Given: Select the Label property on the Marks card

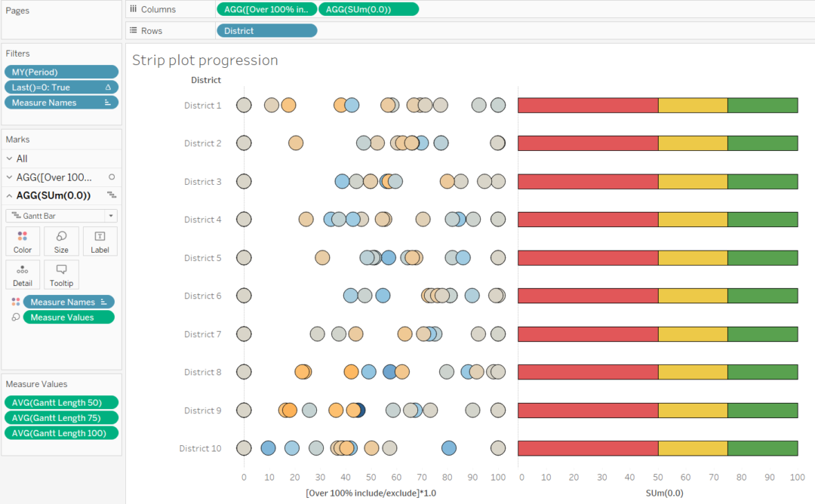Looking at the screenshot, I should pyautogui.click(x=100, y=241).
